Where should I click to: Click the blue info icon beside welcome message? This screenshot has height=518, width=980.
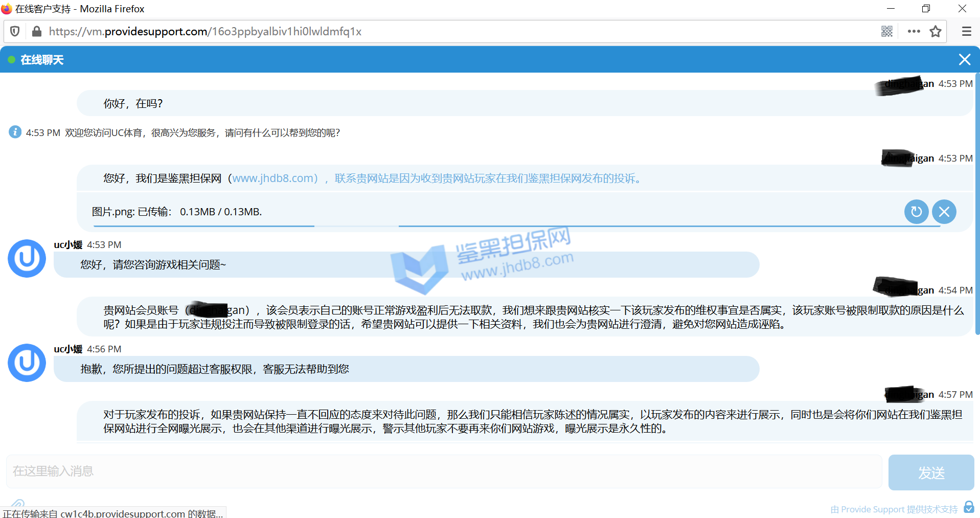[x=15, y=132]
